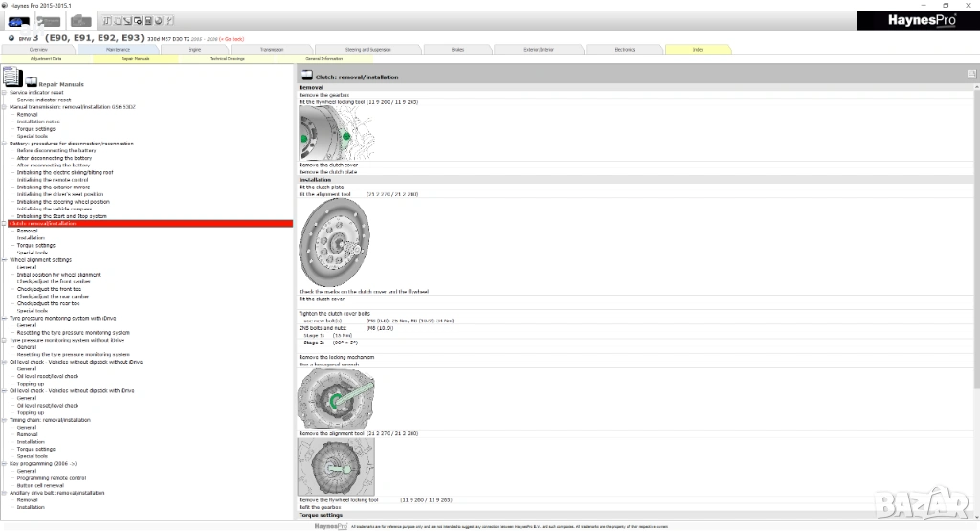Image resolution: width=980 pixels, height=531 pixels.
Task: Click the Repair Manuals documents icon
Action: pos(14,80)
